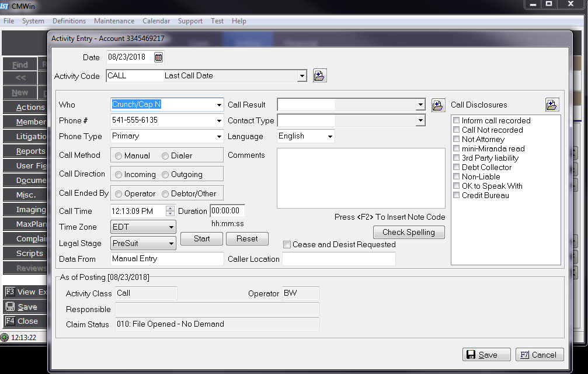The image size is (588, 374).
Task: Expand the Activity Code dropdown
Action: [301, 76]
